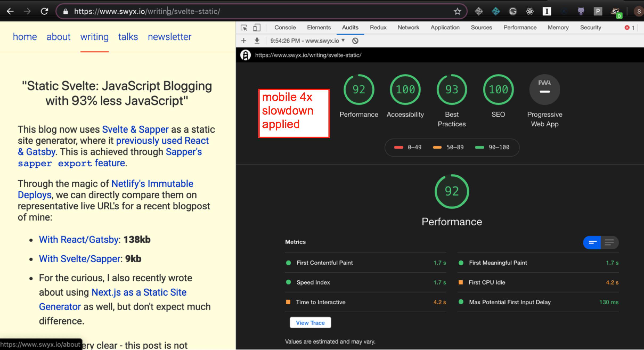Screen dimensions: 644x350
Task: Download the audit report with the download icon
Action: [257, 41]
